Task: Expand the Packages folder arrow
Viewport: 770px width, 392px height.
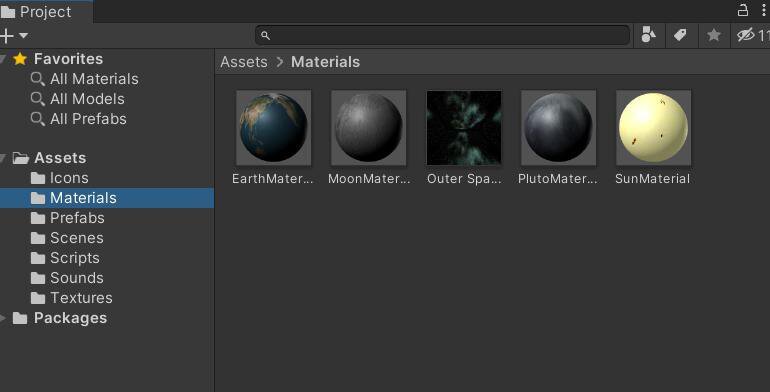Action: point(3,318)
